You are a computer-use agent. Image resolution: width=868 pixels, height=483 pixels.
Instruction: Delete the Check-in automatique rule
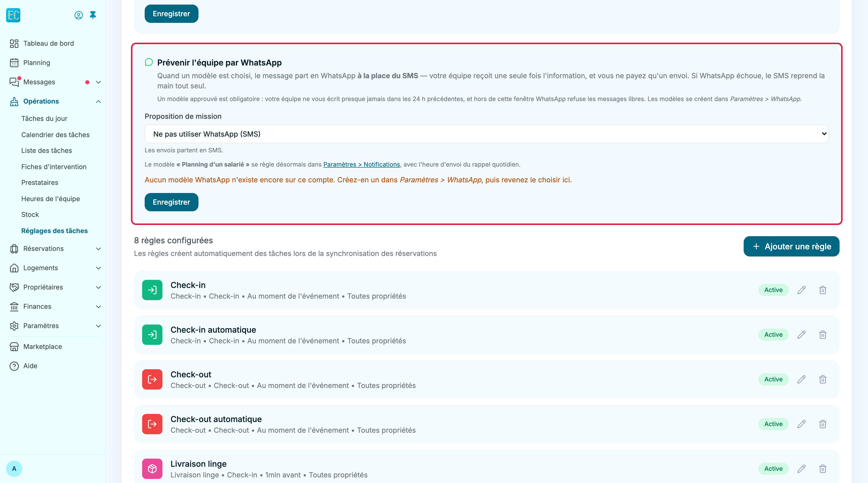[823, 335]
